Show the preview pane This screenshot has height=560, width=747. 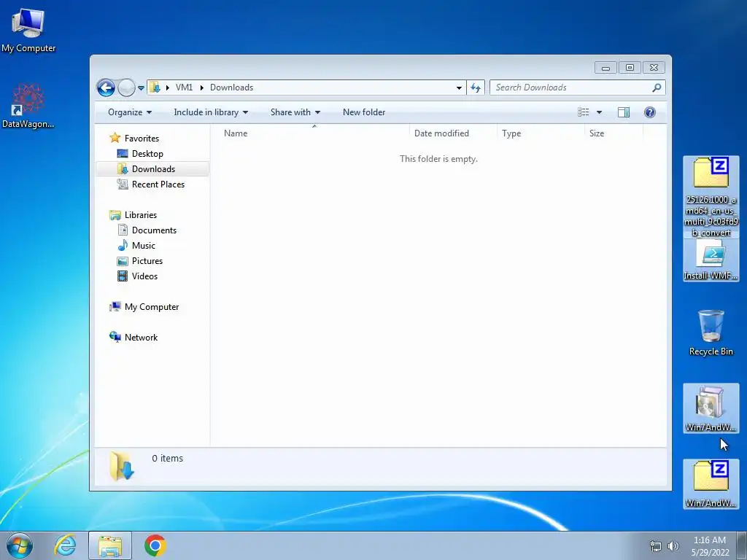tap(624, 112)
